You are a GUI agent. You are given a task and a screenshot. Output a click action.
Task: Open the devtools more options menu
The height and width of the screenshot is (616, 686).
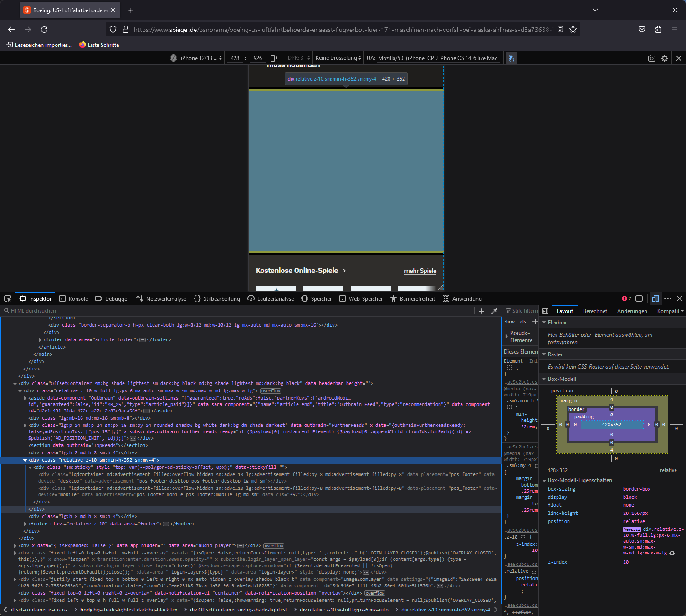tap(668, 299)
